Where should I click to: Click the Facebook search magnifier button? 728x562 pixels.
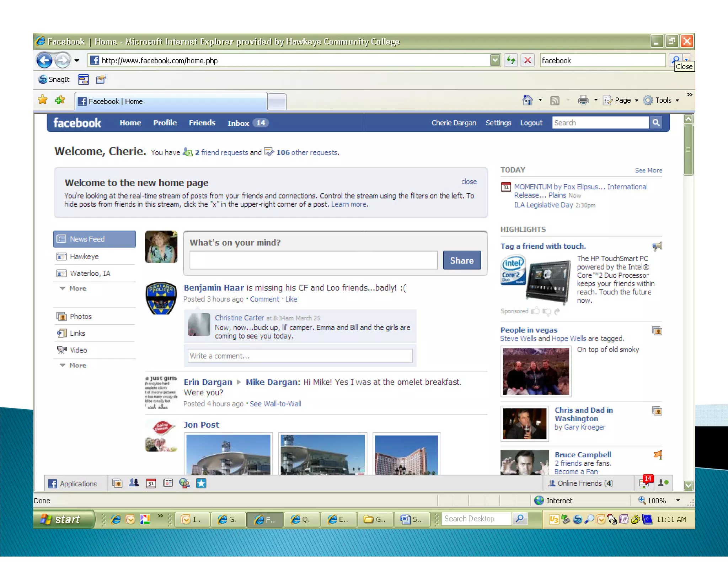(x=656, y=123)
